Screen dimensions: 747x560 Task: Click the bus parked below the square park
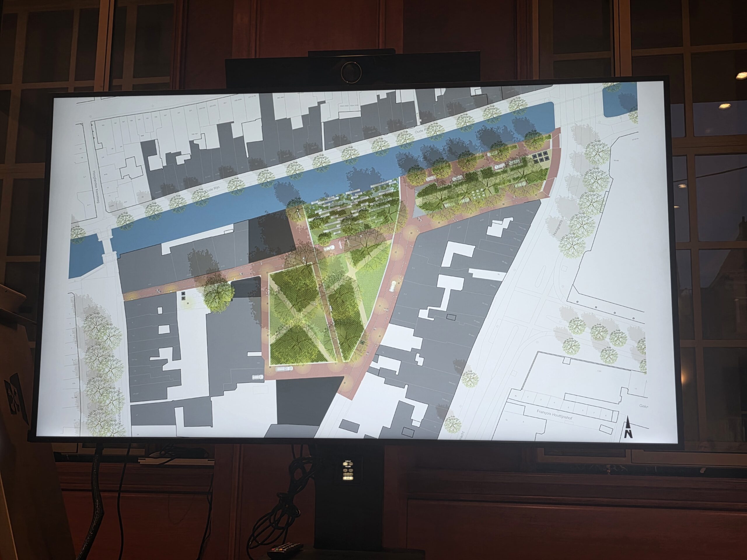(284, 369)
